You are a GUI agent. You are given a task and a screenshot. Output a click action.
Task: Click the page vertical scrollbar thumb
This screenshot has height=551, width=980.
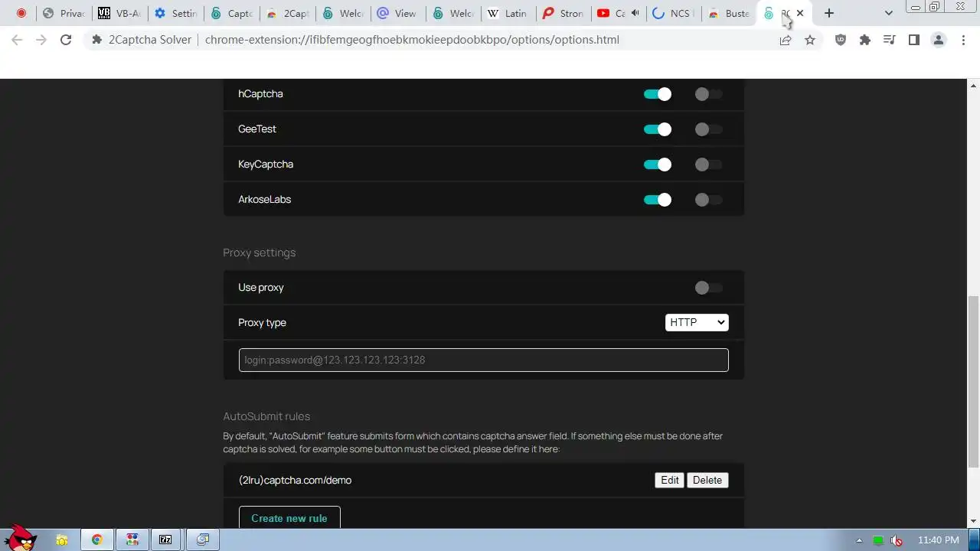tap(973, 381)
